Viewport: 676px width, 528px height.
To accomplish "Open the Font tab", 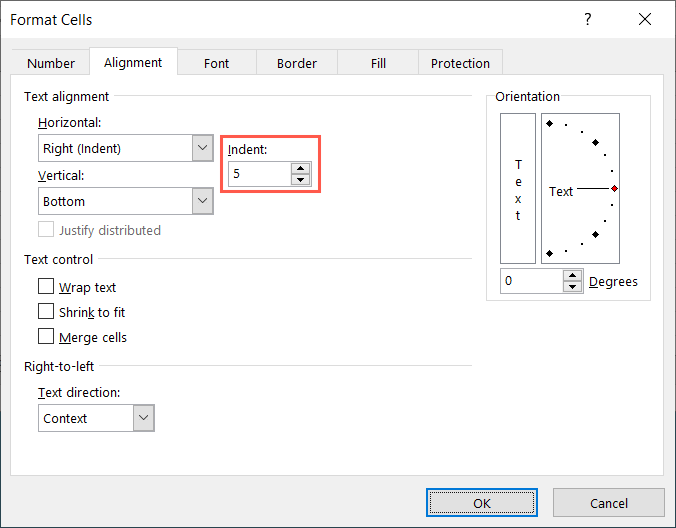I will 216,63.
